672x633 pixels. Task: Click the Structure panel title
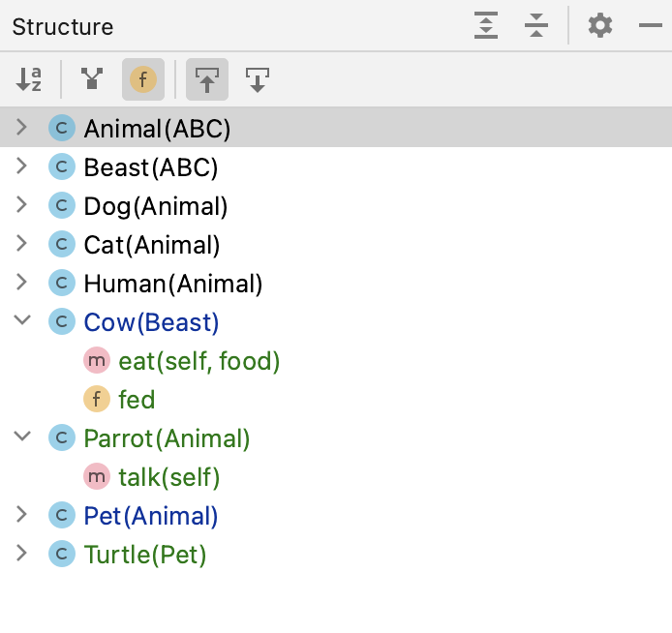[63, 27]
